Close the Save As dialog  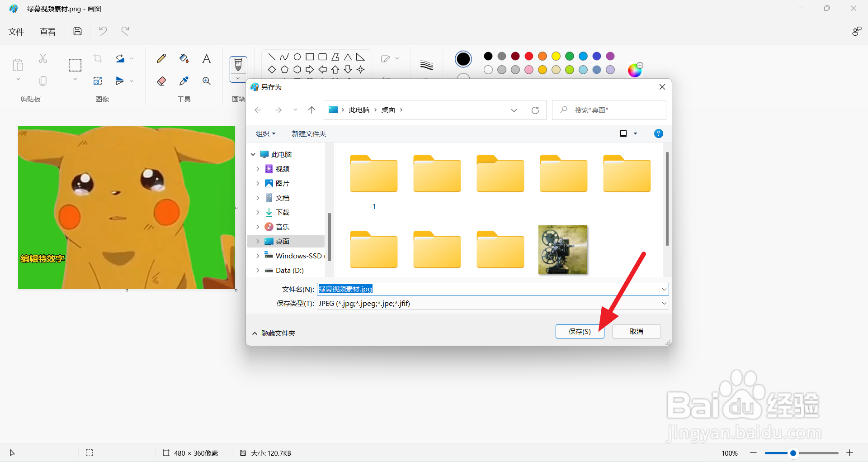click(662, 87)
